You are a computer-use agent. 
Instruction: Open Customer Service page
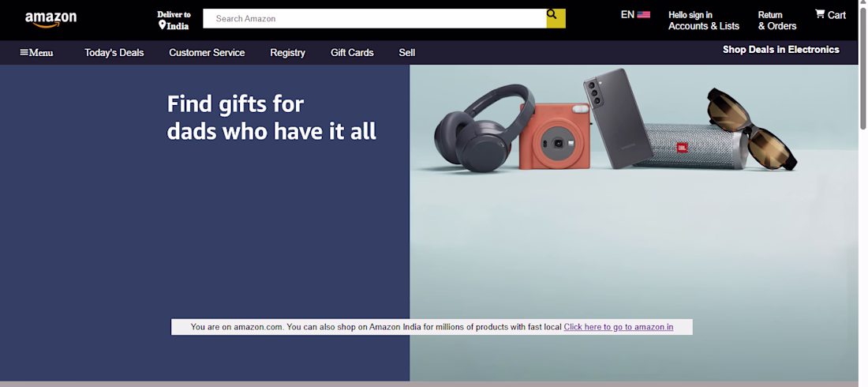click(207, 53)
